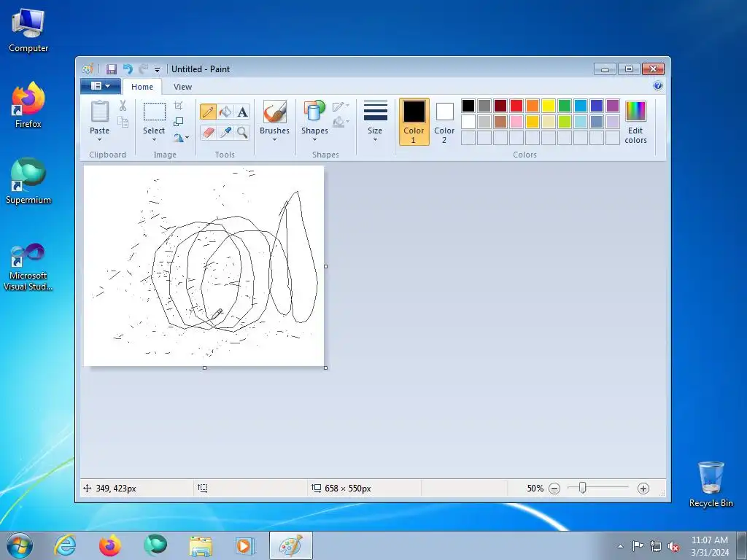Click the muted volume tray icon
The height and width of the screenshot is (560, 747).
click(x=673, y=546)
